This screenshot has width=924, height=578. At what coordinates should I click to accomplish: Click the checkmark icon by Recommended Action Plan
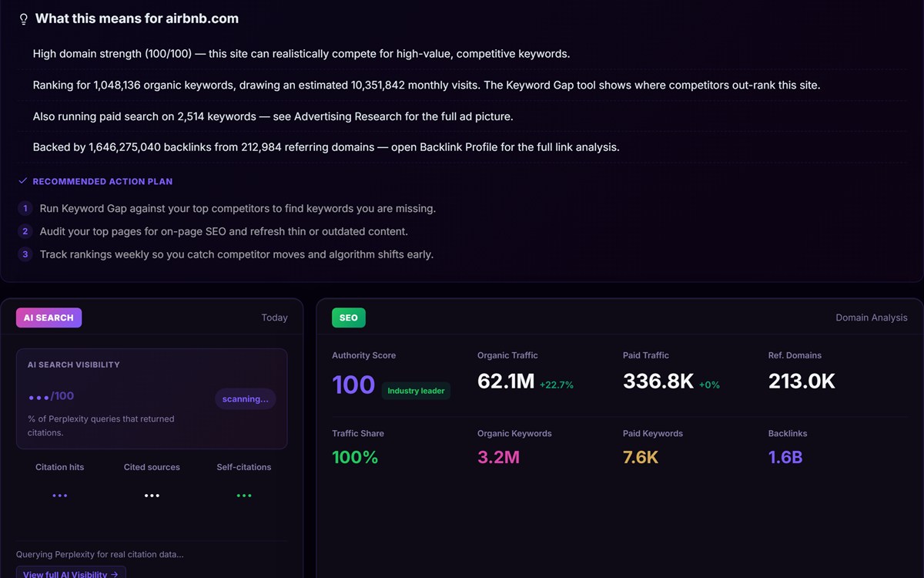pos(23,181)
